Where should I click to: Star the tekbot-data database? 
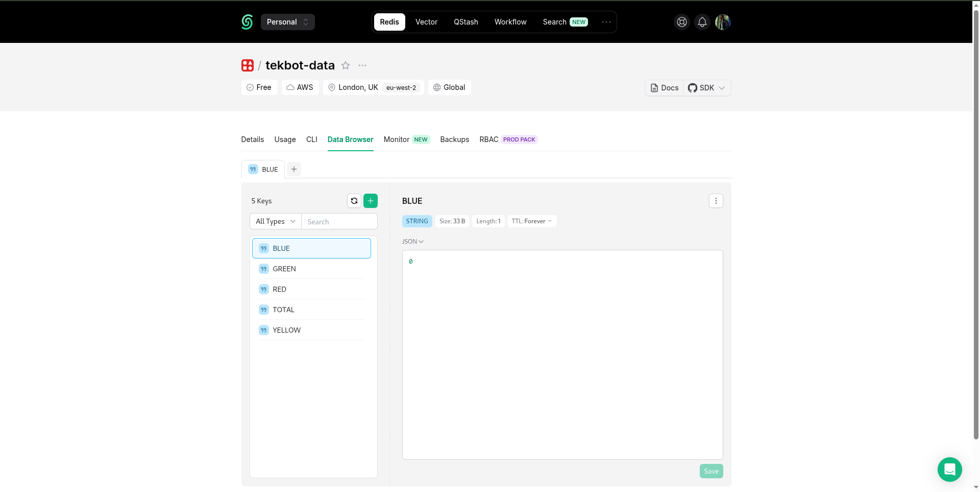346,65
